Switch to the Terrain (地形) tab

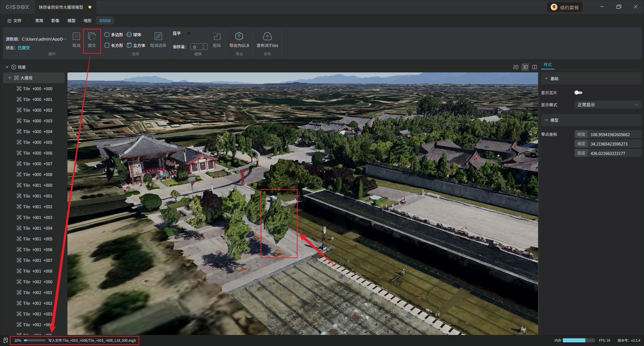[87, 20]
